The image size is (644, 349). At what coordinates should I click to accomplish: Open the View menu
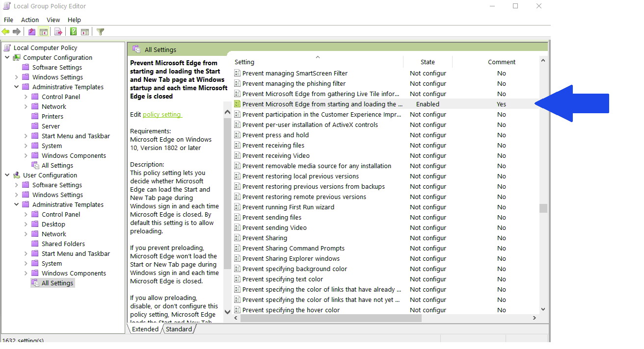point(53,20)
